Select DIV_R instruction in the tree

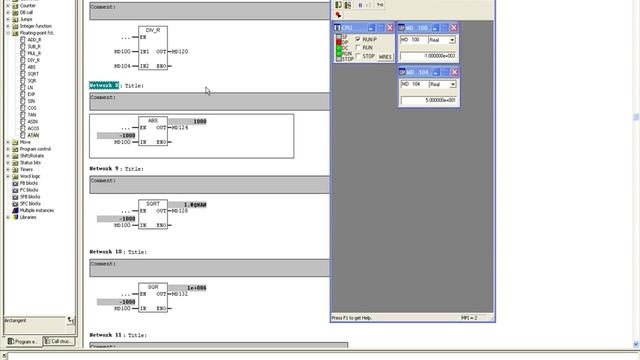click(x=33, y=60)
